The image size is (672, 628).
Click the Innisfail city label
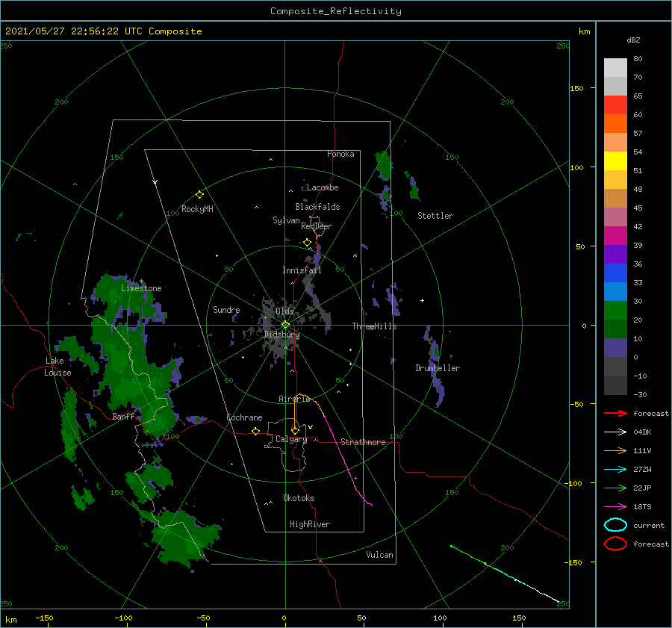click(302, 270)
